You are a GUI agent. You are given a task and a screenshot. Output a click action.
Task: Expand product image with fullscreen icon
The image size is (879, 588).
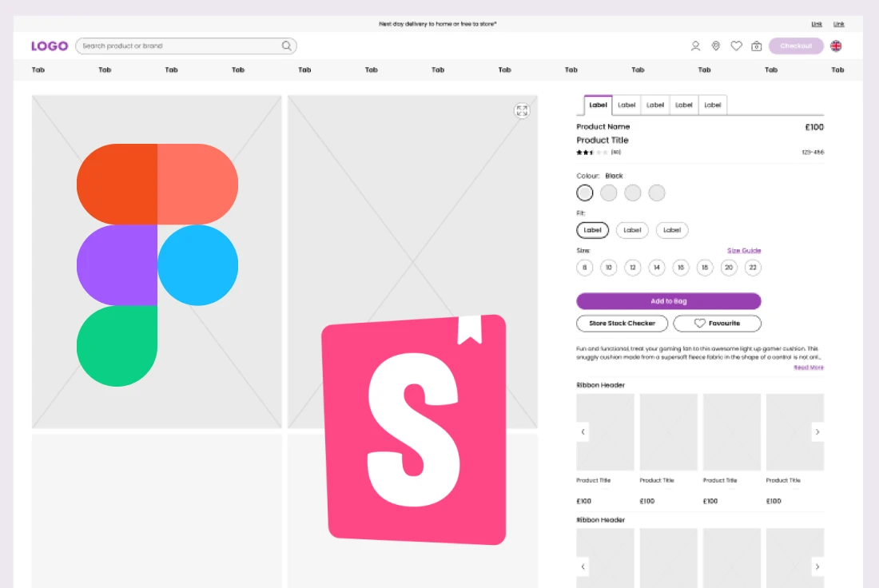tap(522, 111)
